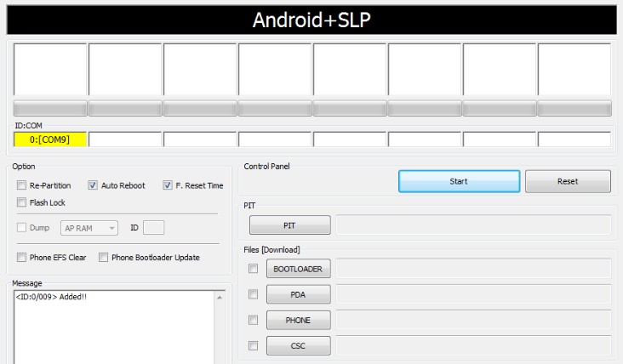Click the CSC file button
This screenshot has width=623, height=364.
298,346
